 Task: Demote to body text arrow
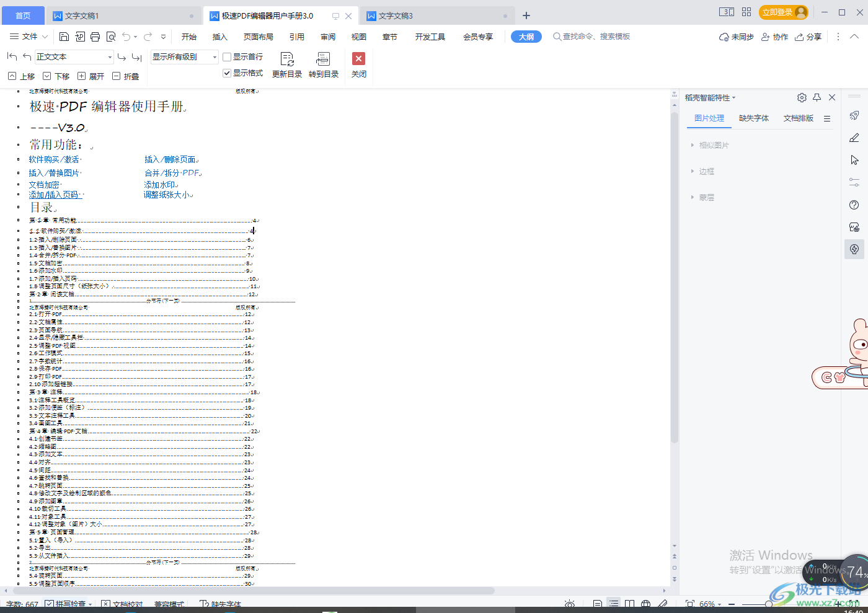[137, 56]
